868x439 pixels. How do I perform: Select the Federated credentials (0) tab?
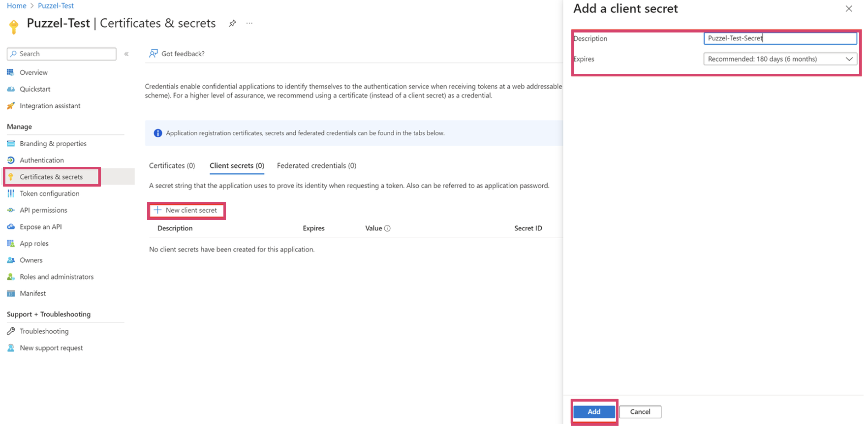point(316,166)
